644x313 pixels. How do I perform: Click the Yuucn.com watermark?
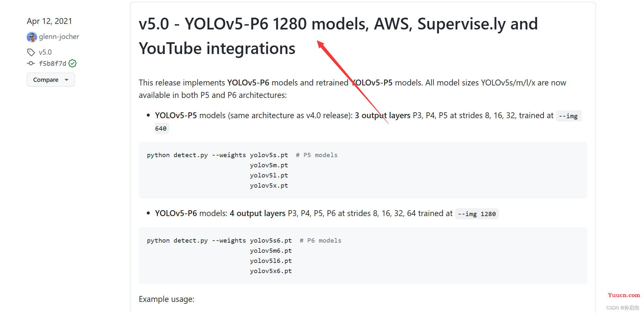coord(624,295)
